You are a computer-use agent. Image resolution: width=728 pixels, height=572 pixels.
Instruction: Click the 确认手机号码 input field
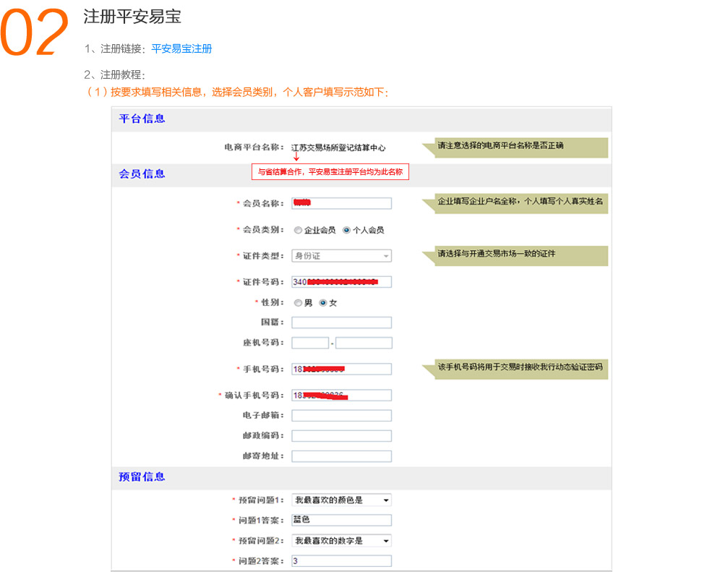coord(341,396)
